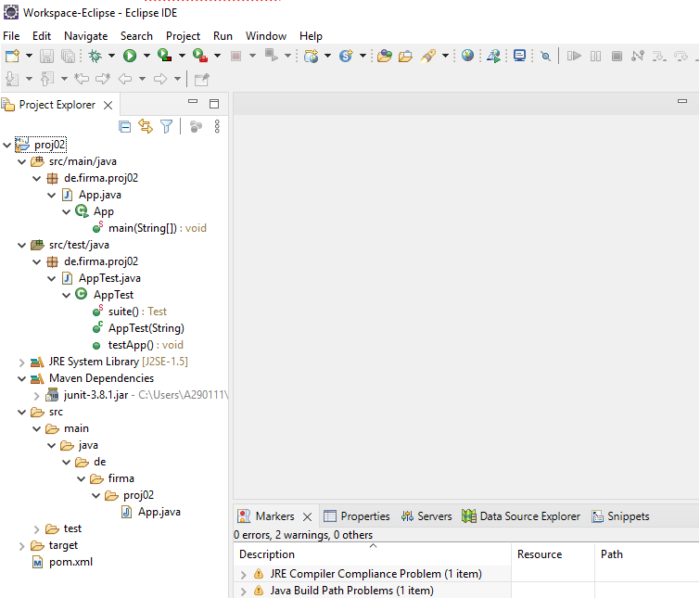Open the Web Browser globe icon

click(x=467, y=56)
